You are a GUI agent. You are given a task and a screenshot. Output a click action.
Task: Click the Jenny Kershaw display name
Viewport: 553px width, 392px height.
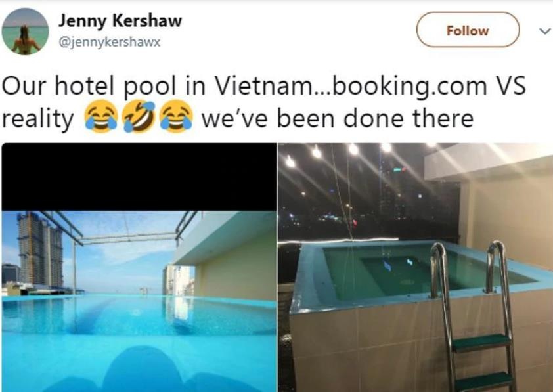point(120,21)
